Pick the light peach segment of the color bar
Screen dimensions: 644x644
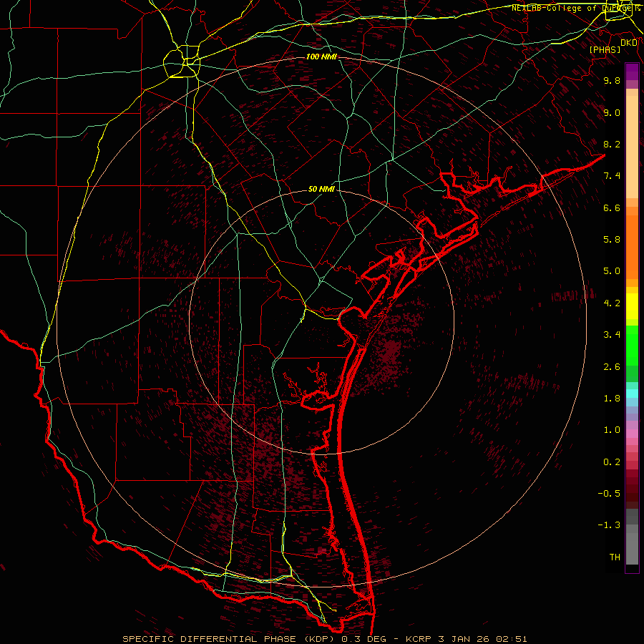pos(632,147)
